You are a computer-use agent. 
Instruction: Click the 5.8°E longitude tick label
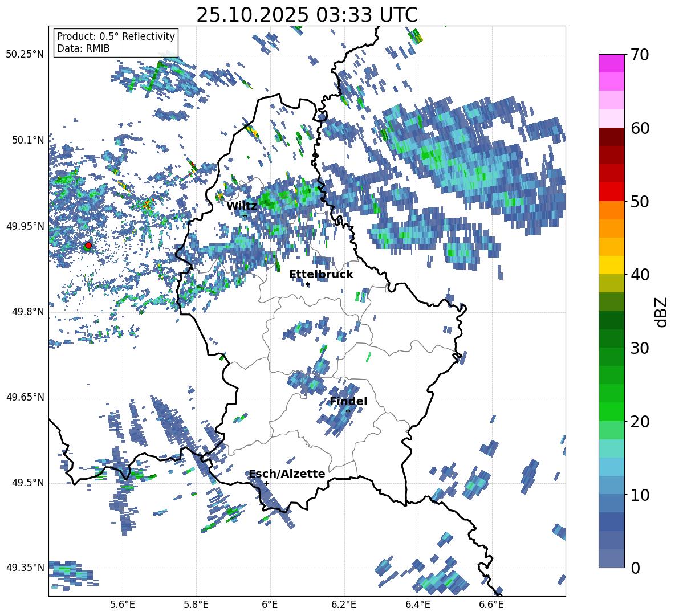click(196, 605)
